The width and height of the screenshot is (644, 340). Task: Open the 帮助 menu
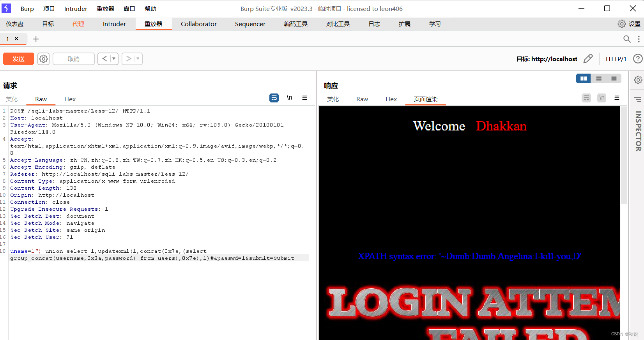coord(150,9)
